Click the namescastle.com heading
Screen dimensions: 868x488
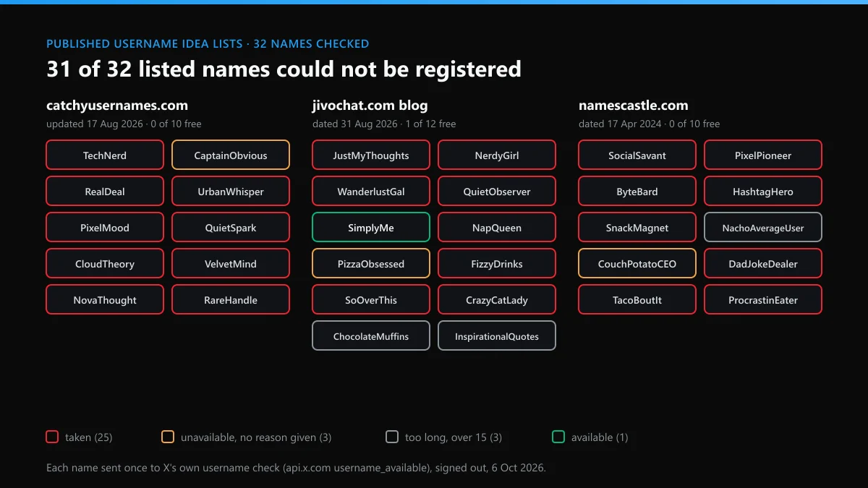point(634,106)
